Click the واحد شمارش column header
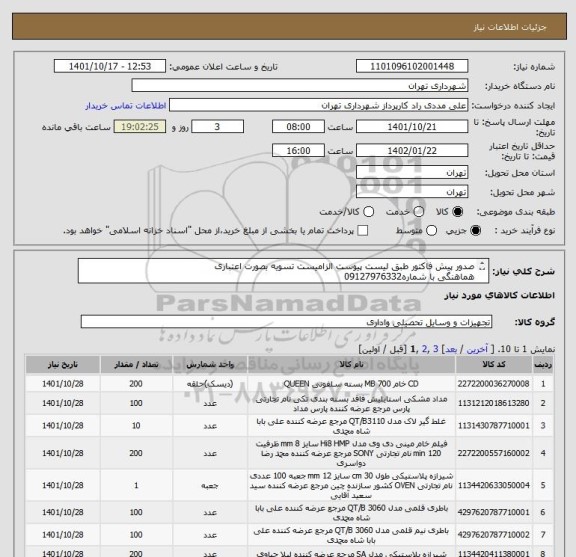Image resolution: width=576 pixels, height=557 pixels. 210,364
